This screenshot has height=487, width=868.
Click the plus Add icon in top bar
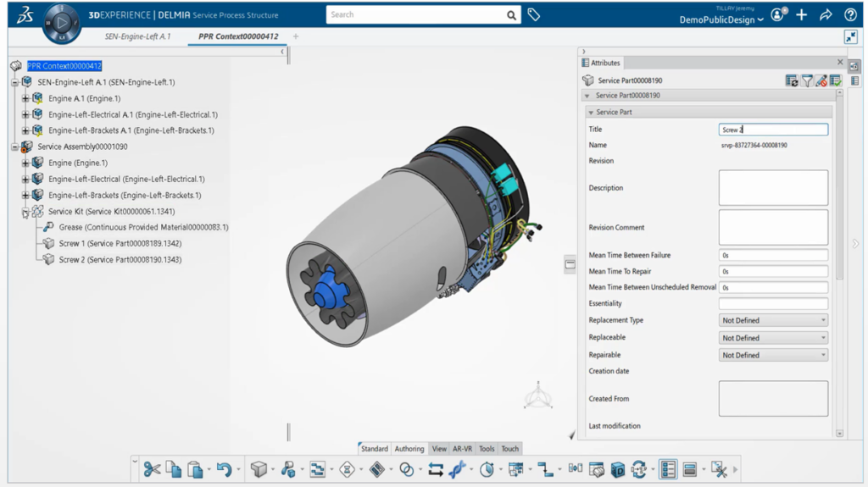pyautogui.click(x=802, y=15)
